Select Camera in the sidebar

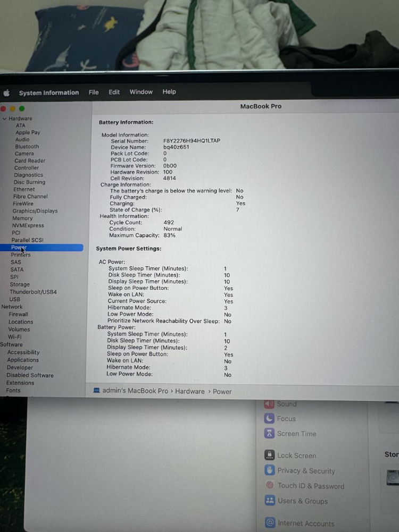coord(24,154)
